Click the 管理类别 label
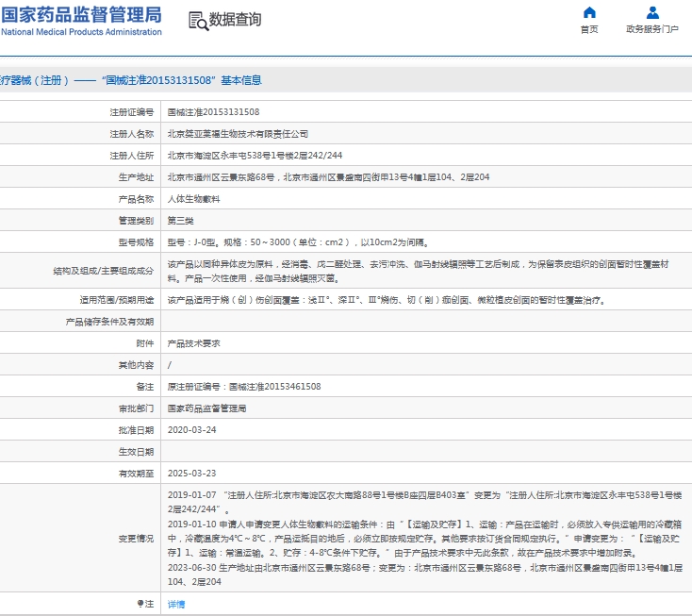Image resolution: width=692 pixels, height=616 pixels. tap(136, 221)
